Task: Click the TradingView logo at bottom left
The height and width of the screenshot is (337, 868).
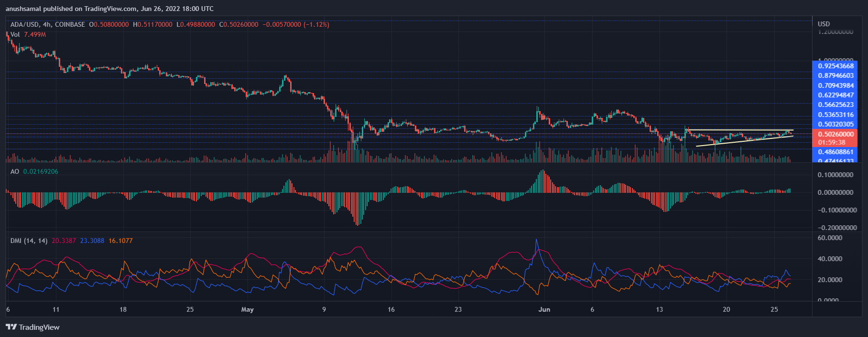Action: (x=33, y=327)
